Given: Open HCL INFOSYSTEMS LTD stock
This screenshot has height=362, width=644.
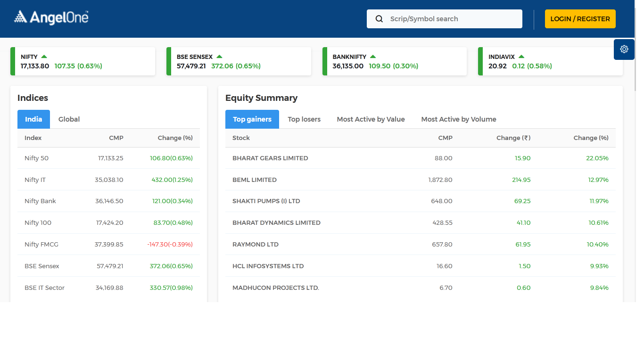Looking at the screenshot, I should point(268,266).
